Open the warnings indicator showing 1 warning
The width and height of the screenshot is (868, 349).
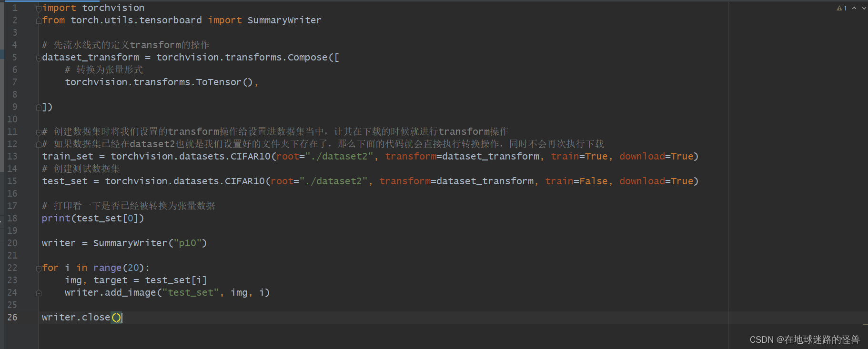point(842,8)
